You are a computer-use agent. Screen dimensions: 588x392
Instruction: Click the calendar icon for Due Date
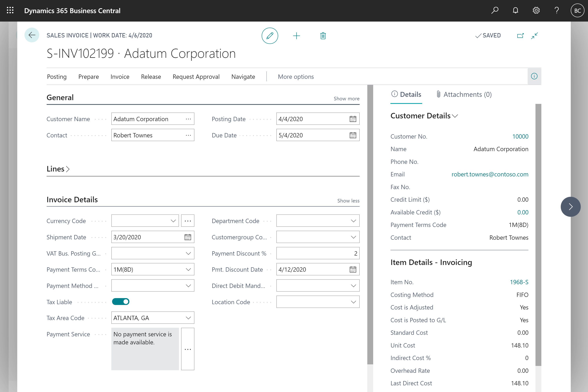coord(352,135)
